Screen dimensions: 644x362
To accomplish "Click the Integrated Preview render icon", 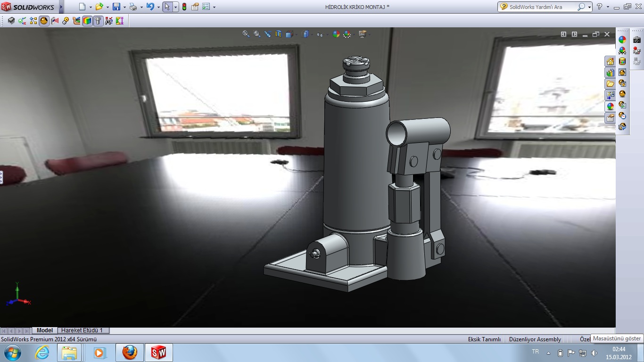I will pos(622,73).
